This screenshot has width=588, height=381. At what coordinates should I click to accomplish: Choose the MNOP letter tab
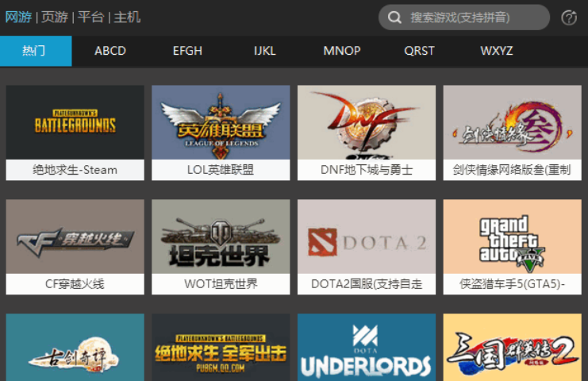point(342,51)
